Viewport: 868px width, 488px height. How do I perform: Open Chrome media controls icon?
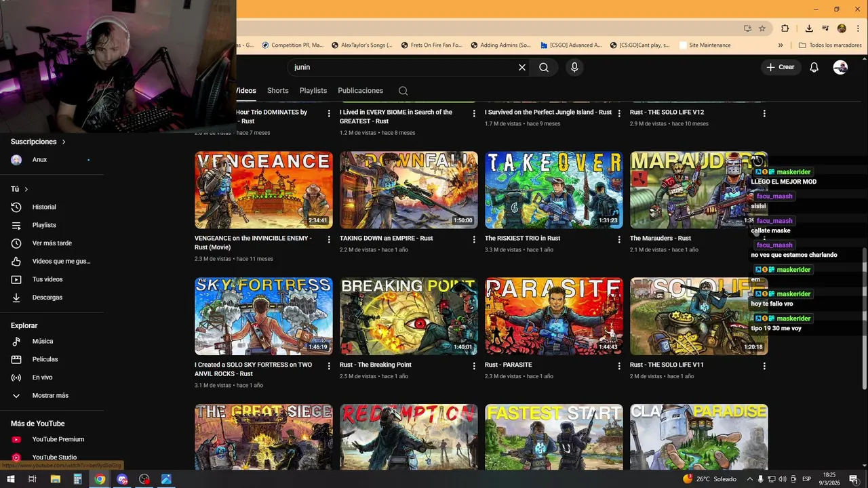tap(825, 28)
